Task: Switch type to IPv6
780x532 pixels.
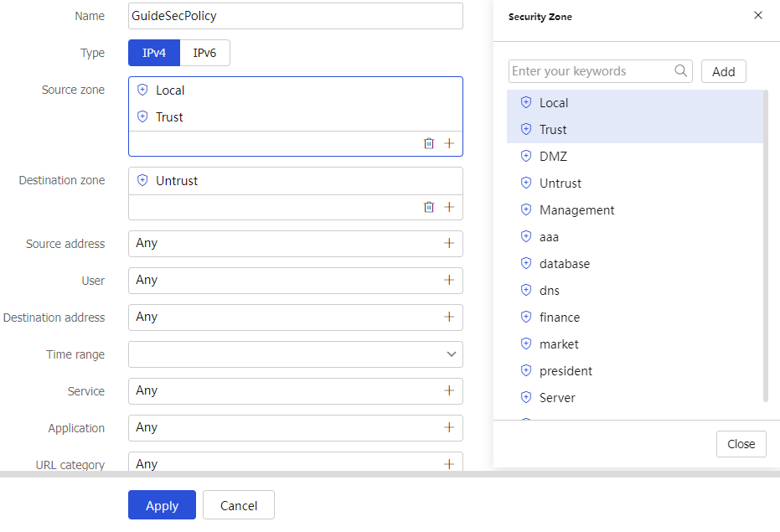Action: pos(204,53)
